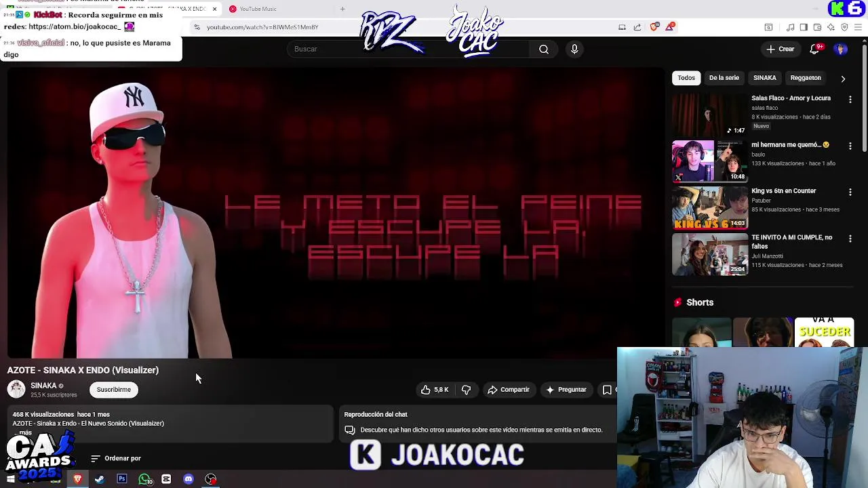Activate voice search microphone icon
This screenshot has width=868, height=488.
574,49
